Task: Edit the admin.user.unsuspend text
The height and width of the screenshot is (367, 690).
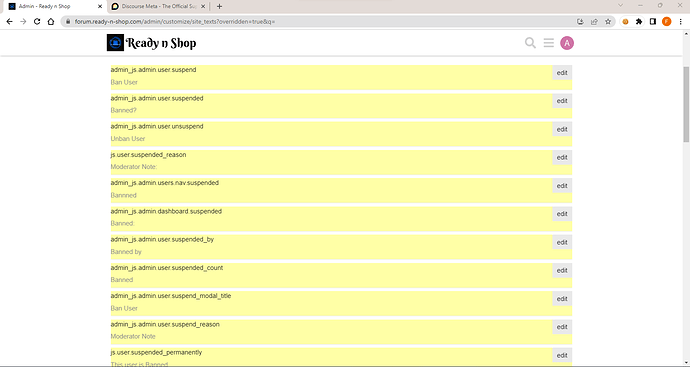Action: [x=562, y=129]
